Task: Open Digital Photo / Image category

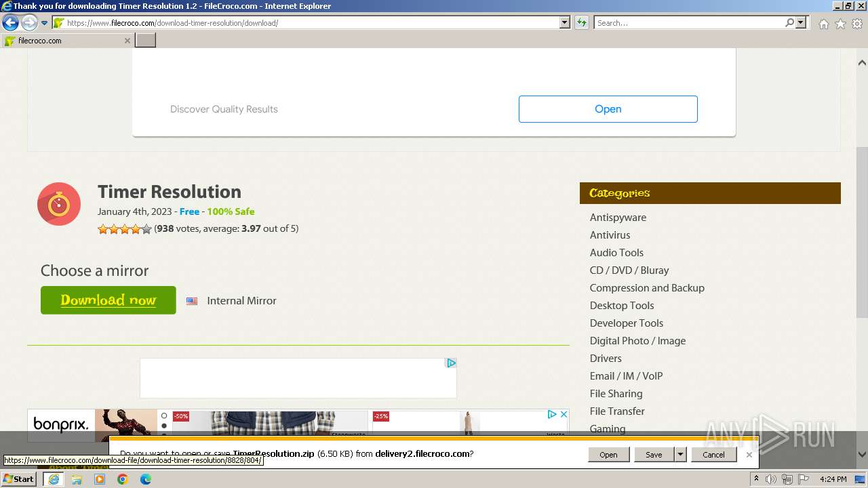Action: pos(637,341)
